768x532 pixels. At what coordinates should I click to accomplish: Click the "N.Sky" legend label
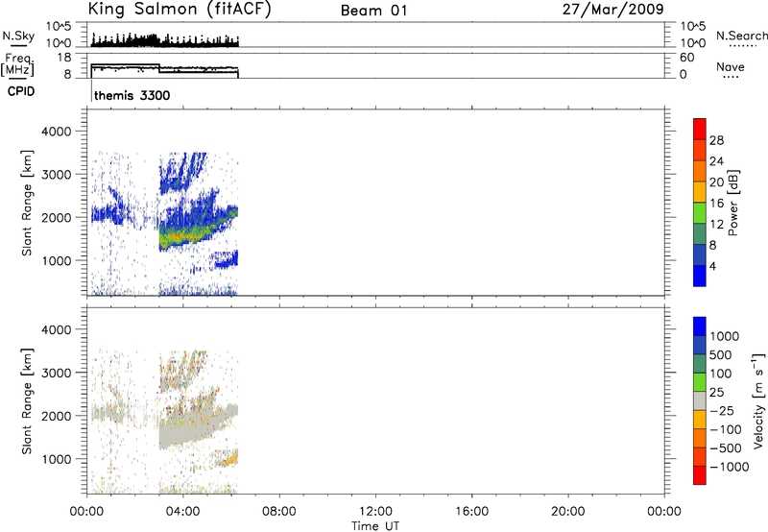[x=18, y=36]
